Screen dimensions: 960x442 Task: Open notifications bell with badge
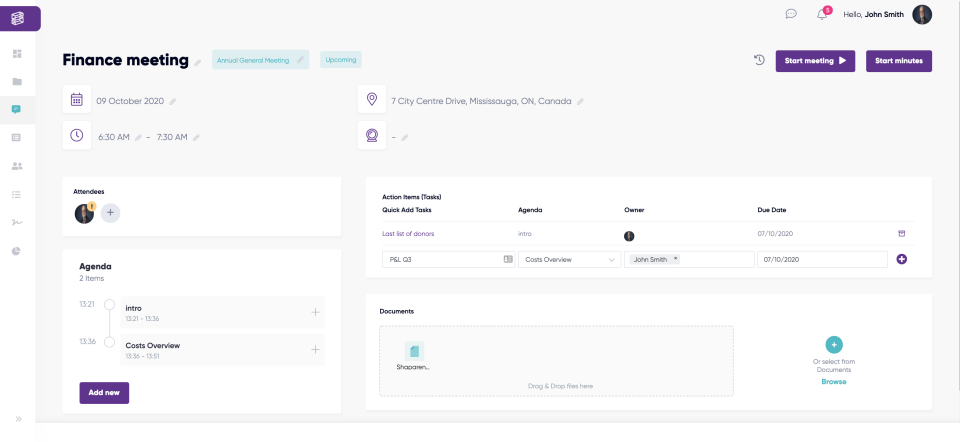point(823,13)
